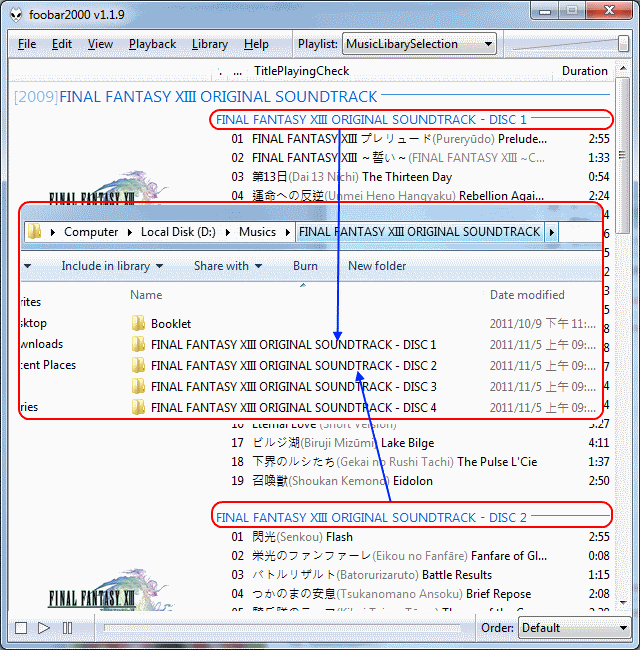Sort by Date modified column
The image size is (640, 650).
click(527, 295)
